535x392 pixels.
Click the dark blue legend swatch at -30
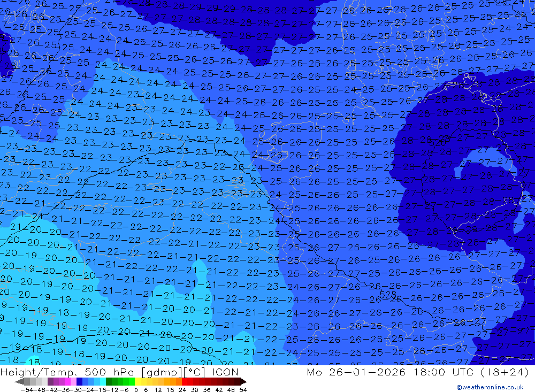pyautogui.click(x=79, y=381)
